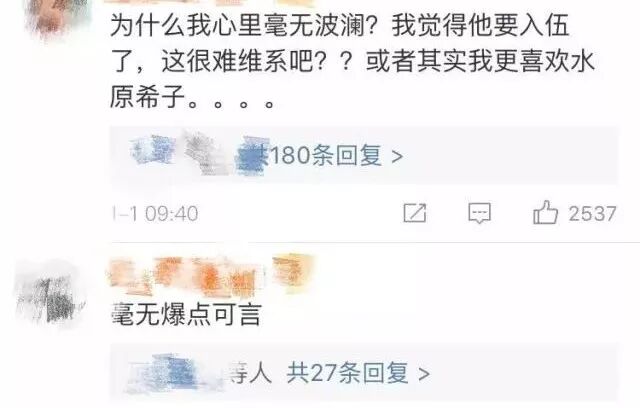
Task: Tap the reply speech-bubble icon
Action: click(479, 213)
